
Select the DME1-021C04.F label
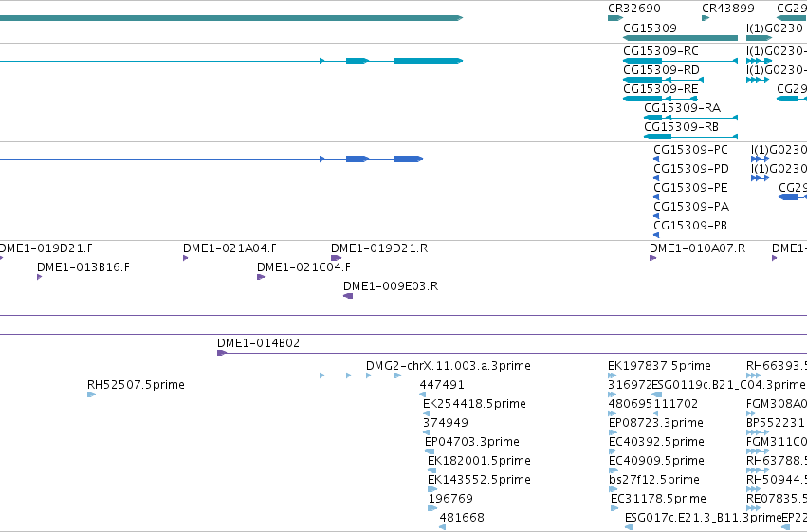pyautogui.click(x=303, y=267)
